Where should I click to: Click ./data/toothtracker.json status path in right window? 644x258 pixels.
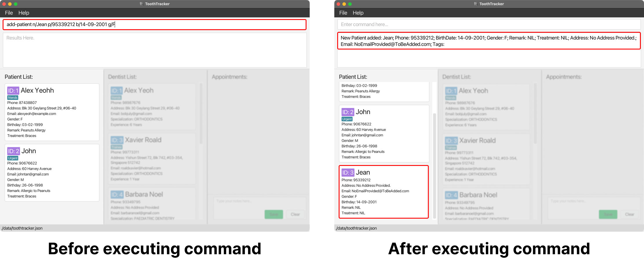point(356,228)
